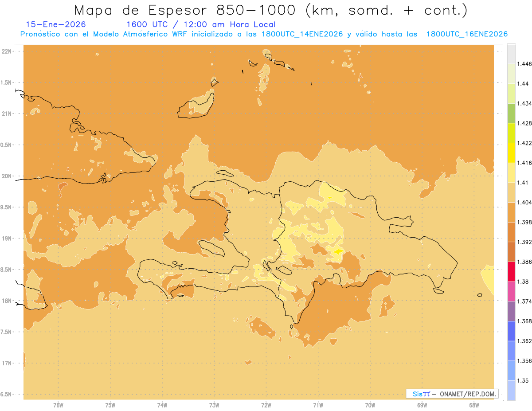The image size is (532, 411).
Task: Click the 19N latitude label
Action: point(7,239)
